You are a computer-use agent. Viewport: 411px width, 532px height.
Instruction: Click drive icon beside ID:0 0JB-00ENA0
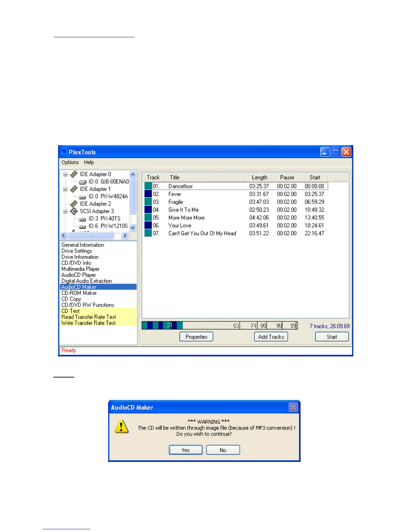[x=83, y=182]
